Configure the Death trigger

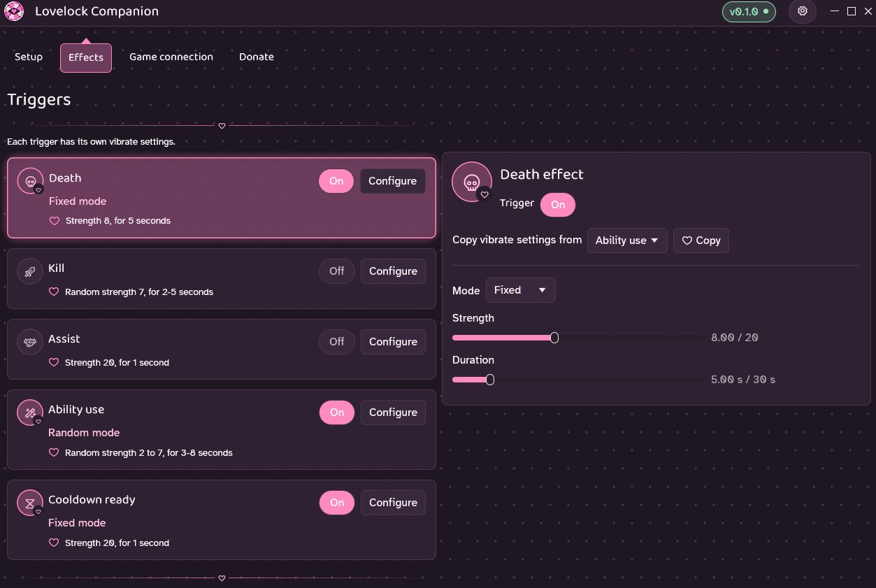(x=393, y=181)
